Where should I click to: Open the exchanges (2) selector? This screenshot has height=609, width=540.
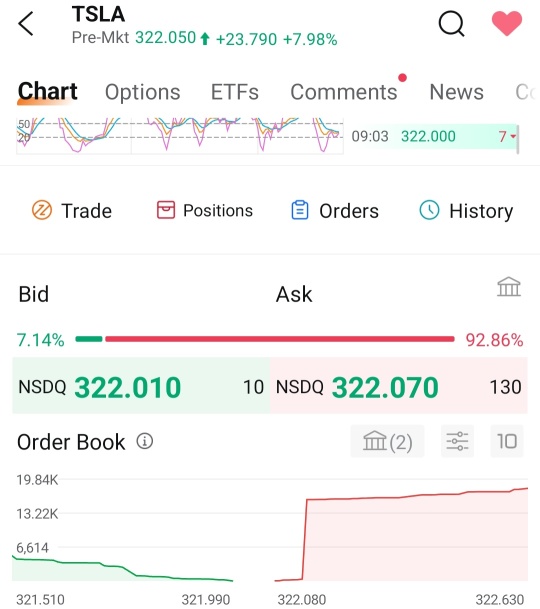[x=387, y=441]
